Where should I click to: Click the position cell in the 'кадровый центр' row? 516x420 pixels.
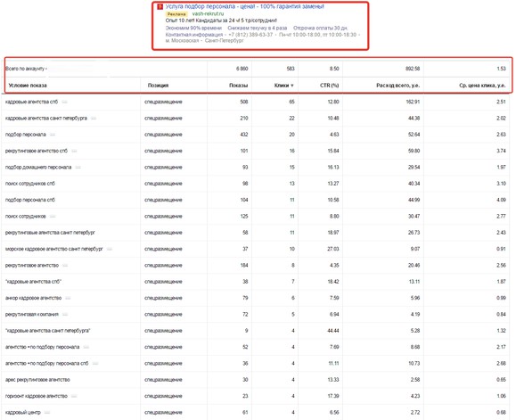(x=163, y=413)
